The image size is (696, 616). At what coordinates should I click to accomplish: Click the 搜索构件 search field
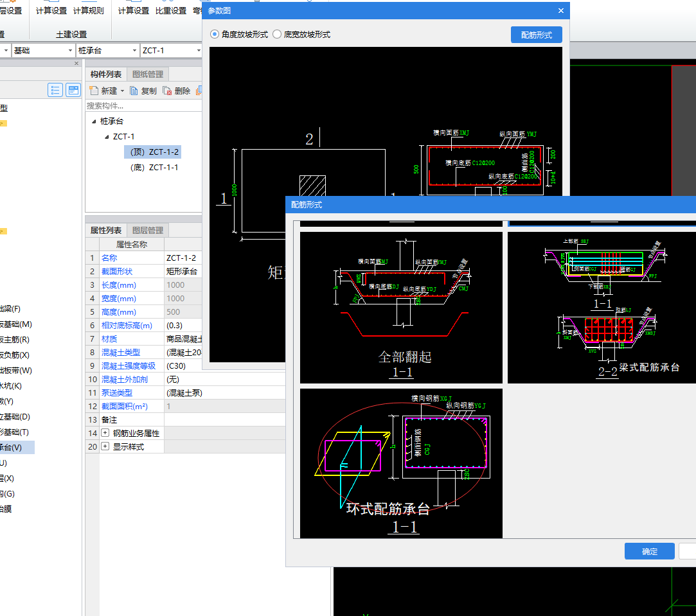tap(143, 105)
